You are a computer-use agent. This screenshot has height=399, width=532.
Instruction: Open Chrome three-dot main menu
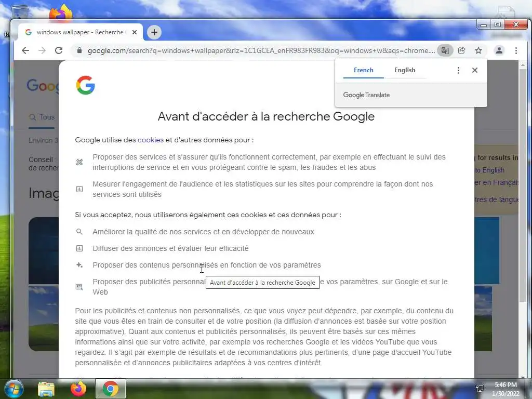pyautogui.click(x=516, y=50)
